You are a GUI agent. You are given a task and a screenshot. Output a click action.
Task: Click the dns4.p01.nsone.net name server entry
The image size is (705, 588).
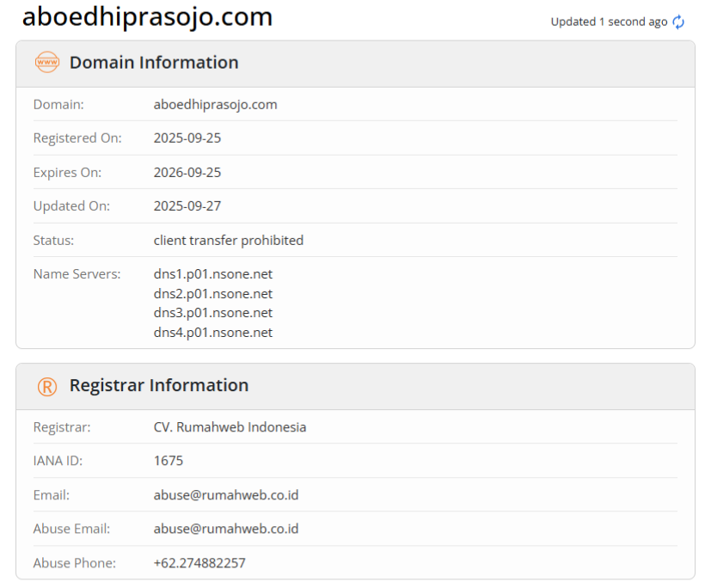coord(212,332)
